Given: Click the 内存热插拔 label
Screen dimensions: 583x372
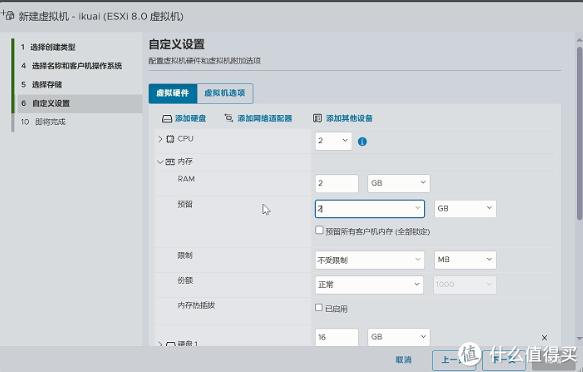Looking at the screenshot, I should click(x=196, y=305).
